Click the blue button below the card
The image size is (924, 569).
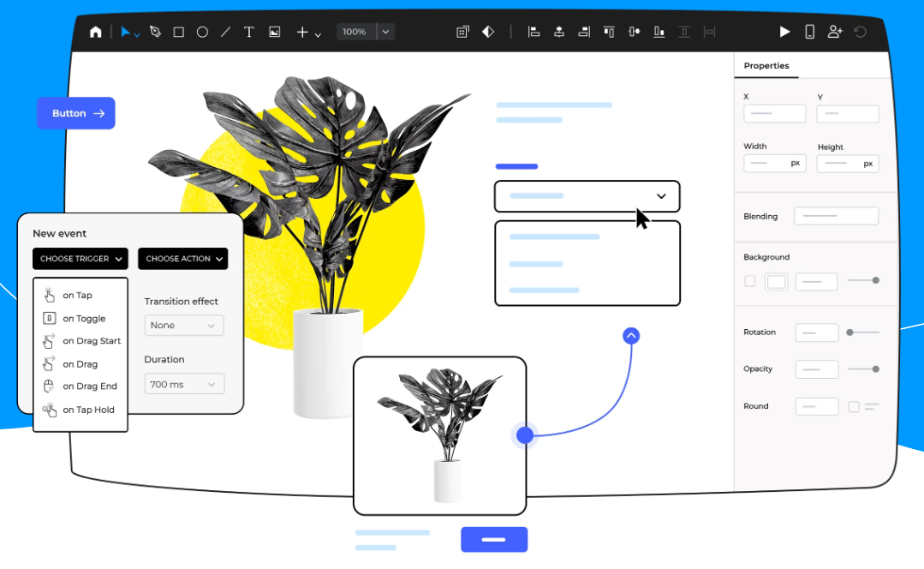coord(494,540)
